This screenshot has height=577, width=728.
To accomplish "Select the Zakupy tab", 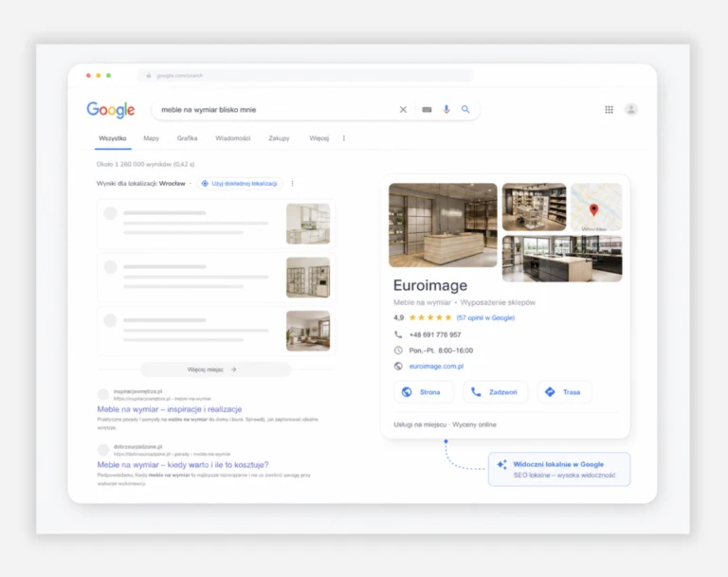I will pos(279,138).
